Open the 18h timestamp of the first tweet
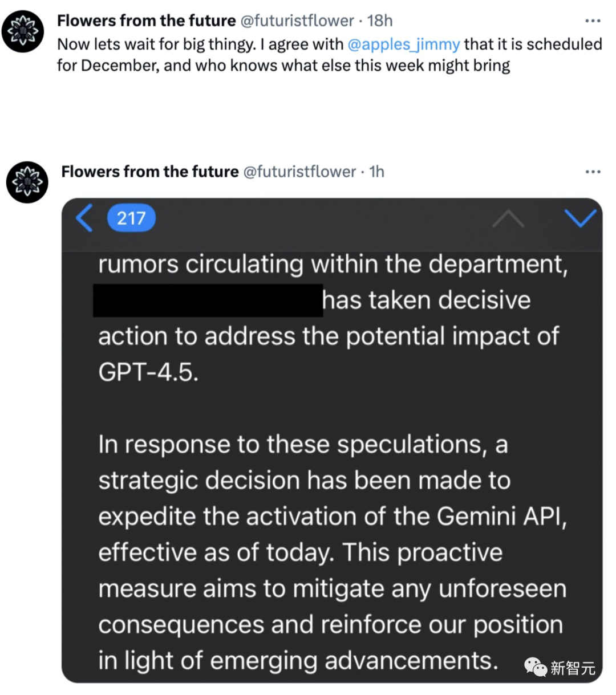Screen dimensions: 616x695 (x=380, y=21)
